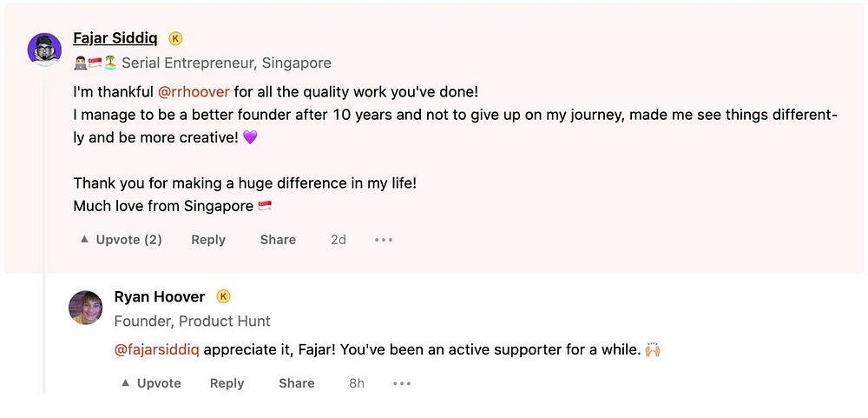868x418 pixels.
Task: Click the Ryan Hoover name link
Action: [x=159, y=297]
